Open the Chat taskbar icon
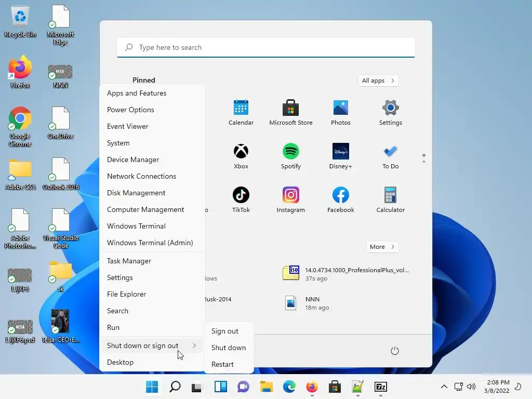The image size is (532, 399). [x=243, y=387]
